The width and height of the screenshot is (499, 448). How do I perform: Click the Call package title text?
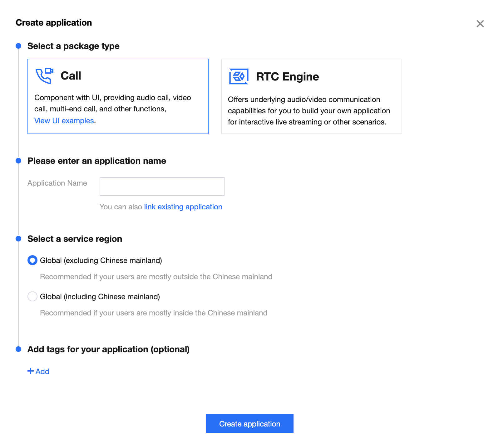(71, 76)
